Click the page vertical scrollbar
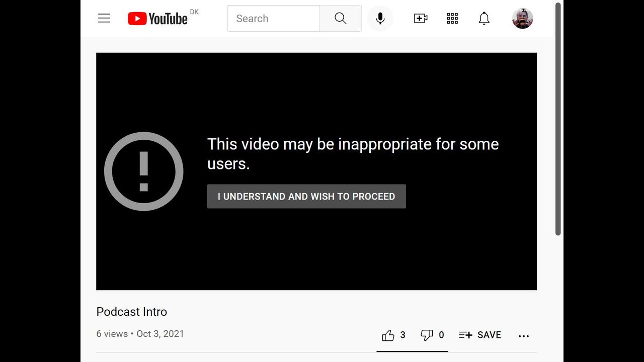The width and height of the screenshot is (644, 362). click(x=558, y=119)
